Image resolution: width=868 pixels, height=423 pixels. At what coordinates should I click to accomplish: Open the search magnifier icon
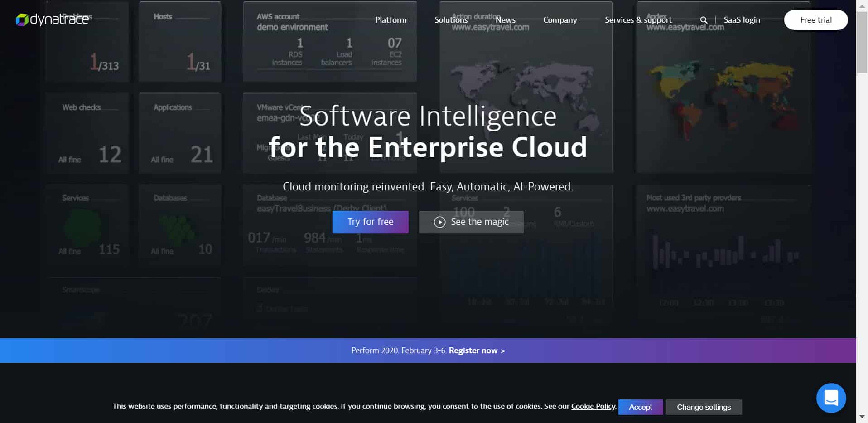704,20
